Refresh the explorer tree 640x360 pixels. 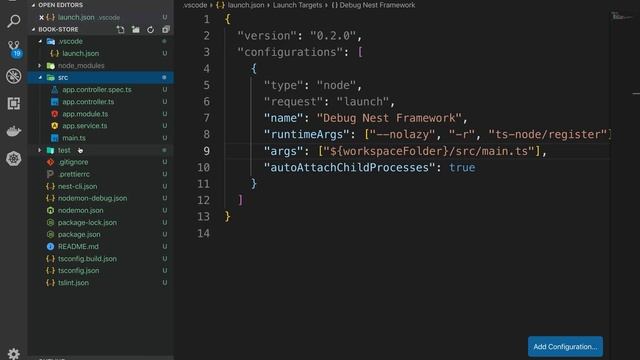click(151, 29)
